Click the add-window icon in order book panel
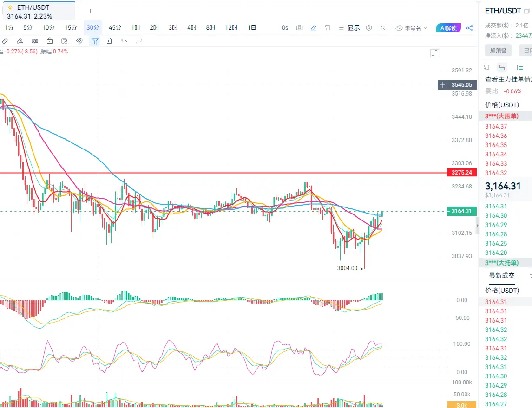 click(x=486, y=67)
